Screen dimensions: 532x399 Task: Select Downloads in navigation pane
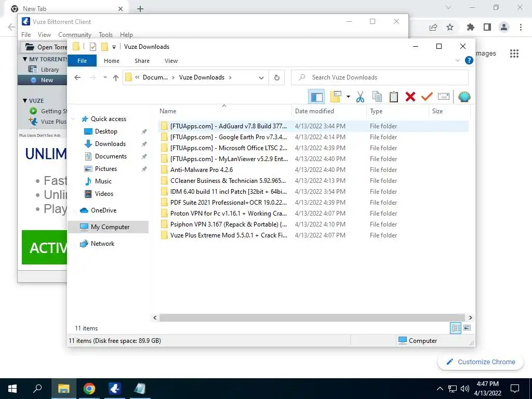[x=110, y=144]
